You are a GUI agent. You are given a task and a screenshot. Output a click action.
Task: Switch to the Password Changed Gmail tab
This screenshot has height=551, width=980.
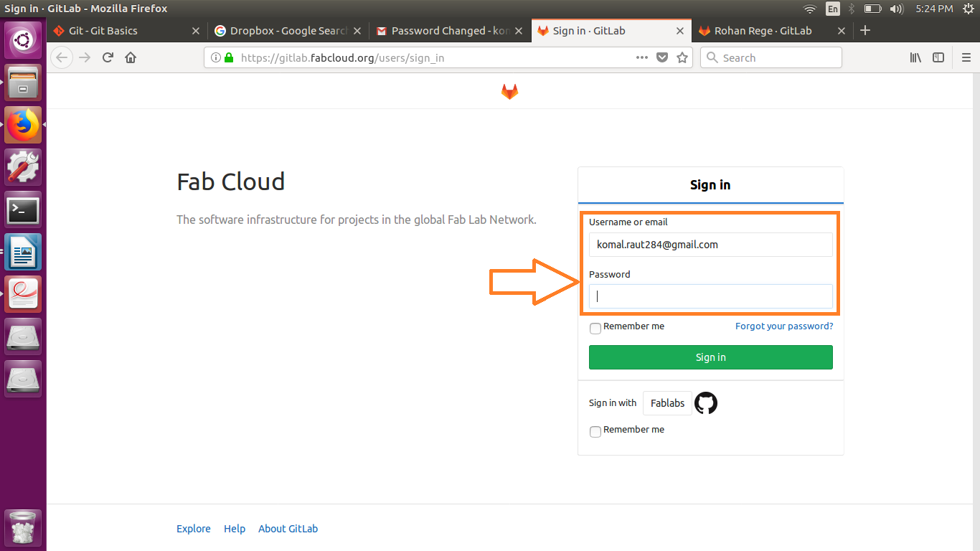451,31
